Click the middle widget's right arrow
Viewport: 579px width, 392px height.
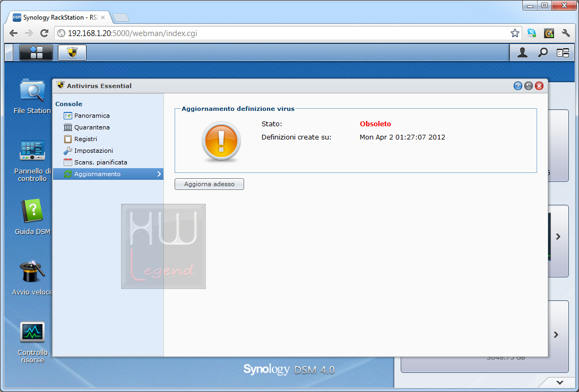(558, 237)
